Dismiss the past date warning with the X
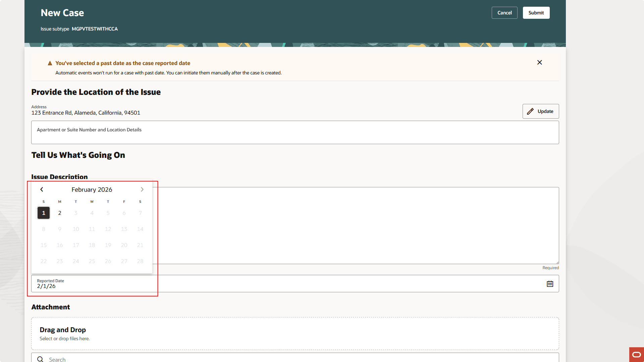This screenshot has width=644, height=362. [x=539, y=62]
